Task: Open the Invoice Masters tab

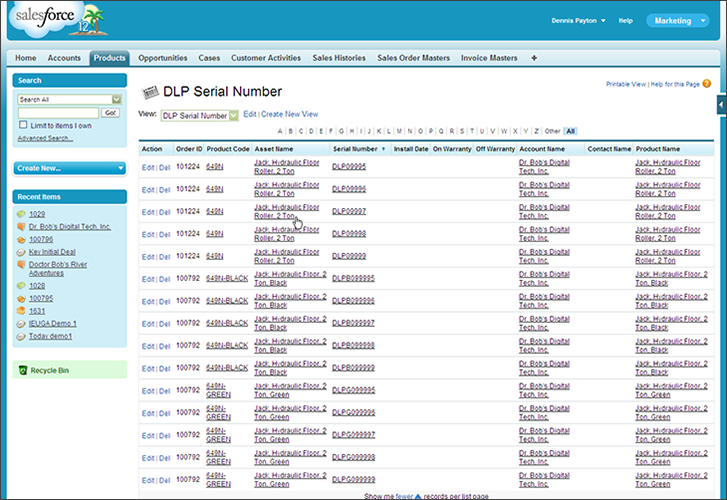Action: coord(489,58)
